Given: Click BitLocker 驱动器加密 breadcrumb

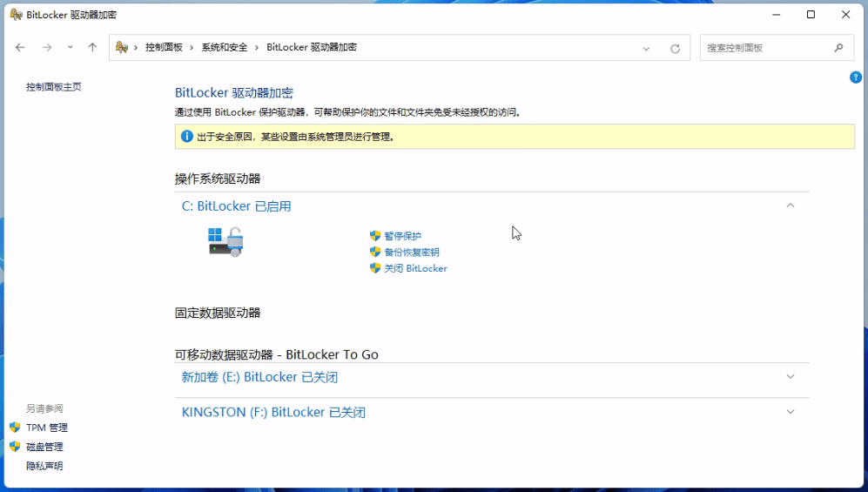Looking at the screenshot, I should [x=312, y=48].
